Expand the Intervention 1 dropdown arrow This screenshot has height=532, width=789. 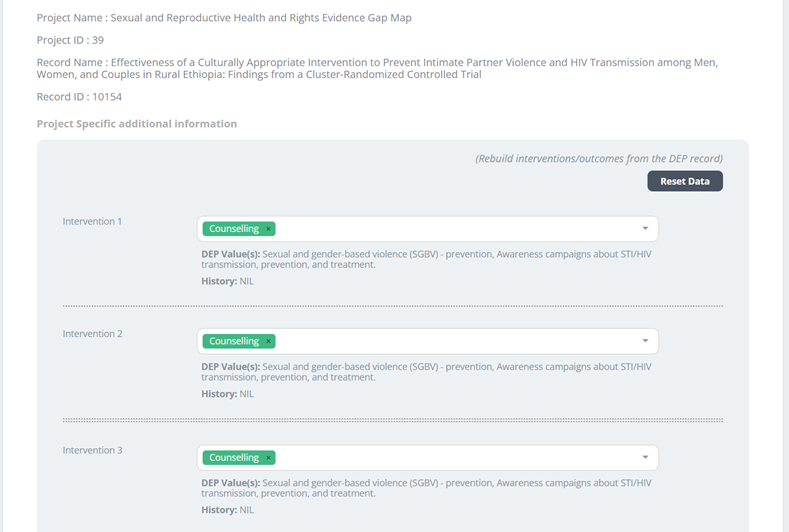pyautogui.click(x=645, y=229)
